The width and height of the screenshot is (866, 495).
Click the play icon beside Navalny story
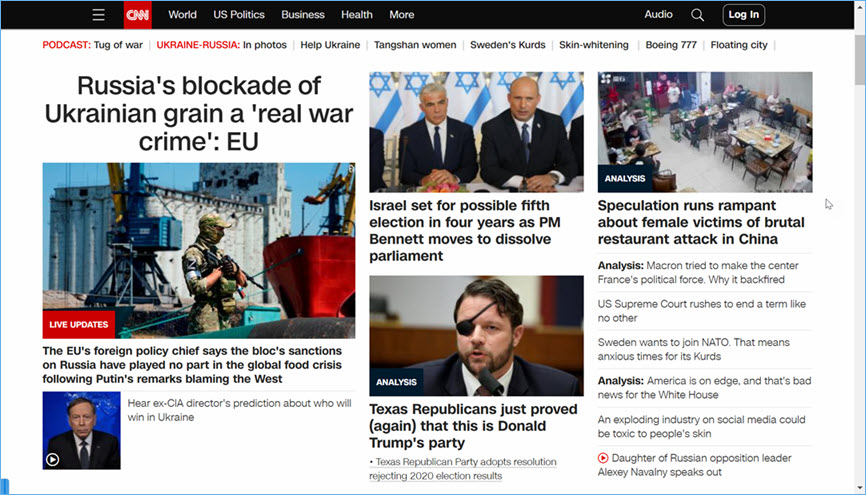pos(603,458)
